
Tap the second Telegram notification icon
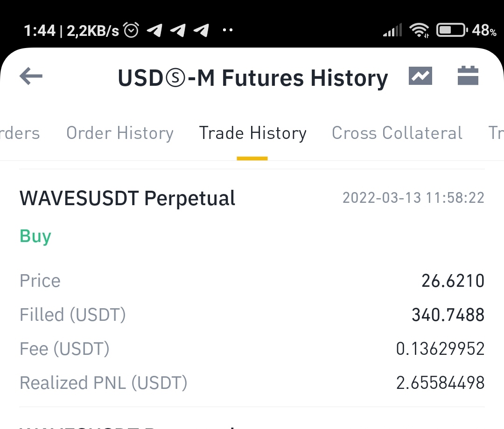point(178,30)
